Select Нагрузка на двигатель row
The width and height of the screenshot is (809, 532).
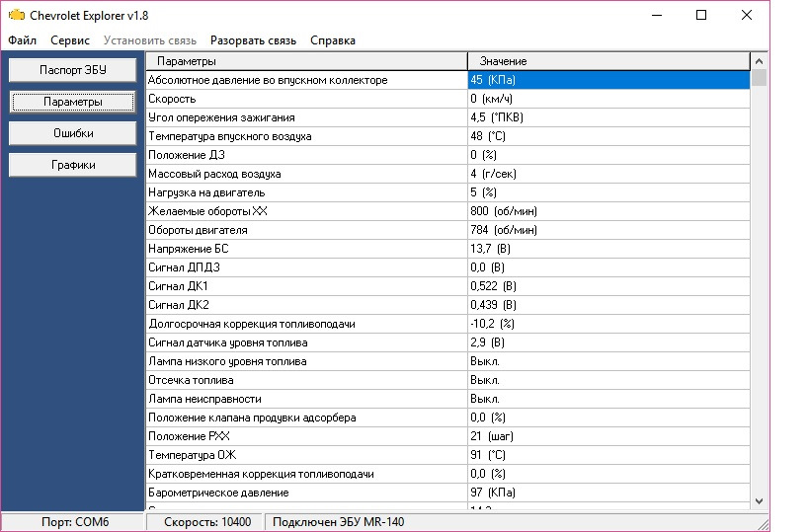click(x=447, y=192)
